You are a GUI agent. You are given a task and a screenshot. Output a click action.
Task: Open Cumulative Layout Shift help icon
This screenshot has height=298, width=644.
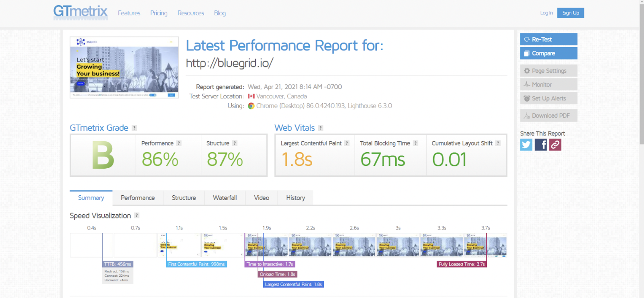tap(498, 143)
